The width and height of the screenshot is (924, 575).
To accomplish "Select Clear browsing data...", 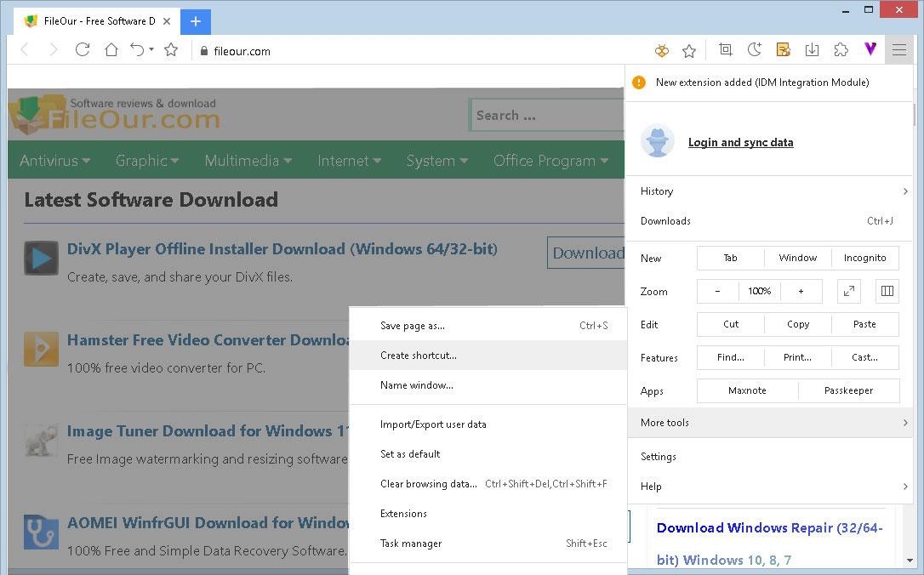I will coord(488,484).
